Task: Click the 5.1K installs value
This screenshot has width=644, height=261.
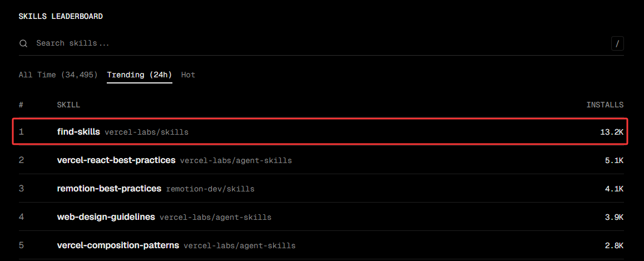Action: click(614, 160)
